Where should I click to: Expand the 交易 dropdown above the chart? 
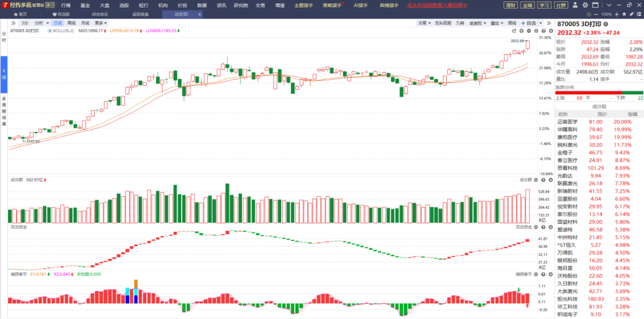coord(424,23)
